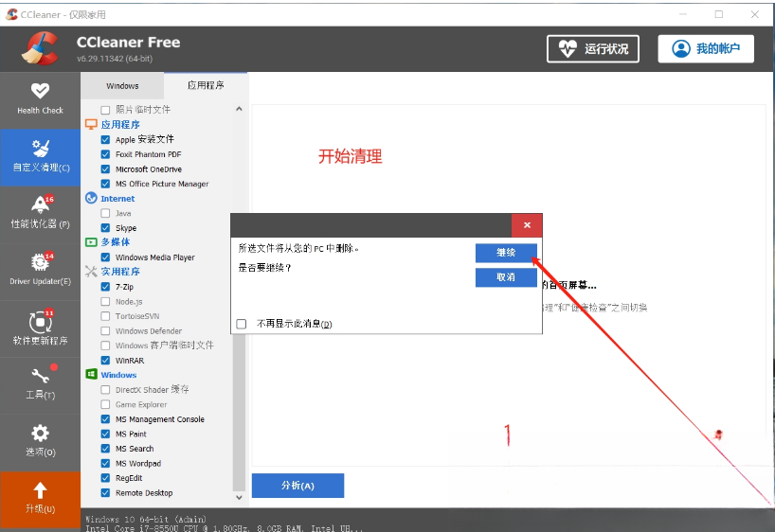Image resolution: width=775 pixels, height=532 pixels.
Task: Open 选项 settings gear icon
Action: click(40, 434)
